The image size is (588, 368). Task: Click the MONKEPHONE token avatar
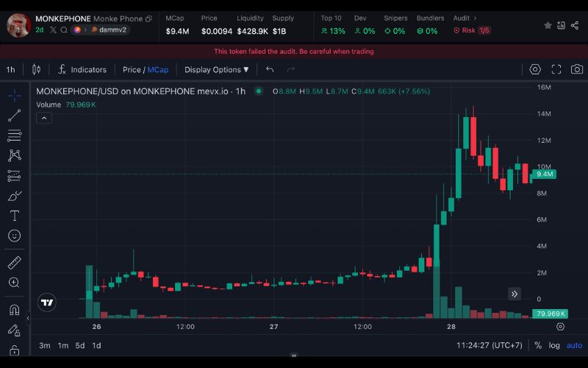[19, 25]
